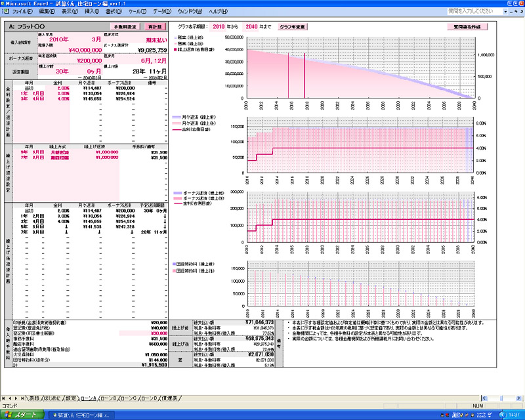Screen dimensions: 525x420
Task: Switch to the 償還表 sheet tab
Action: (171, 398)
